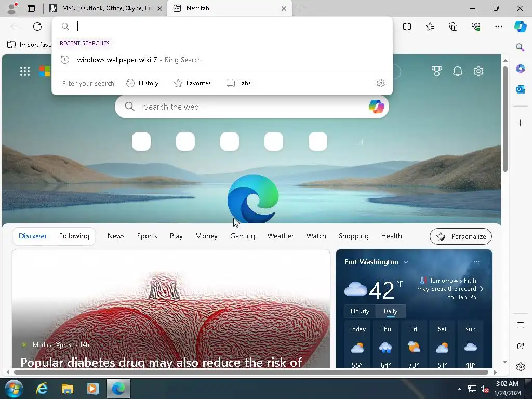Add a quick link with plus icon
Screen dimensions: 532x399
[362, 142]
